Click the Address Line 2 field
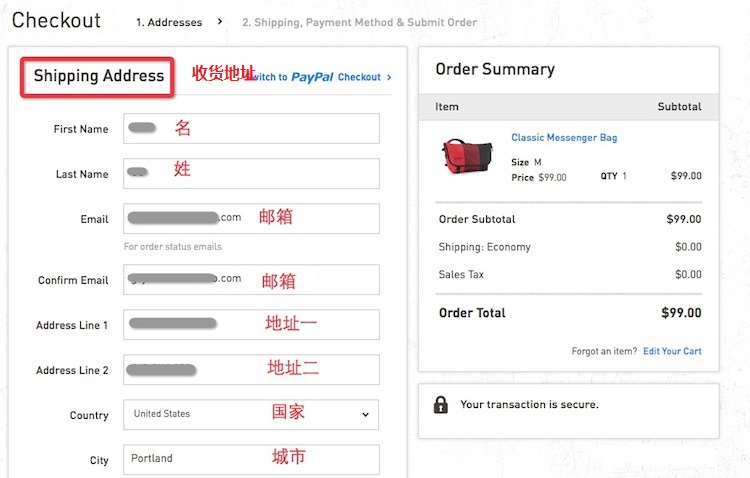This screenshot has width=750, height=478. coord(251,369)
